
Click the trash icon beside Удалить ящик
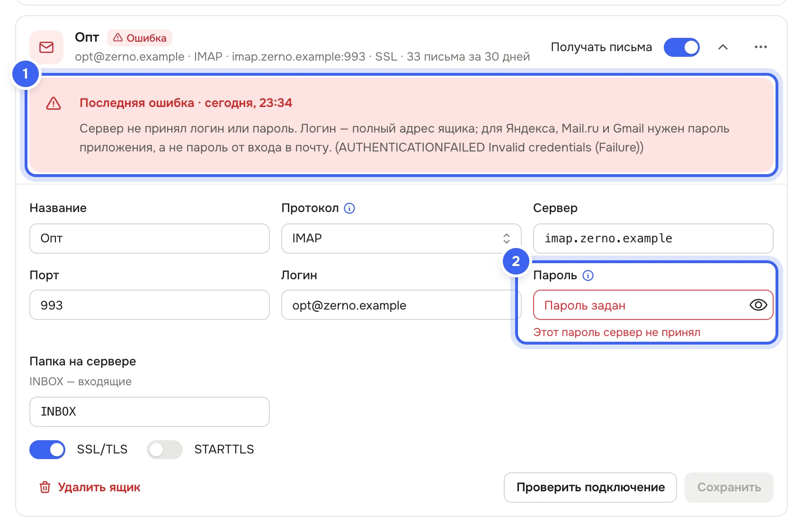click(x=45, y=487)
